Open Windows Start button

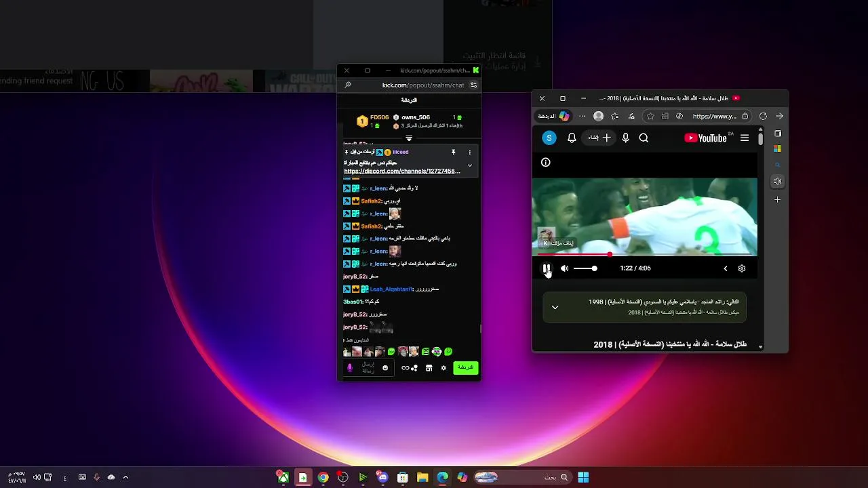(x=583, y=477)
